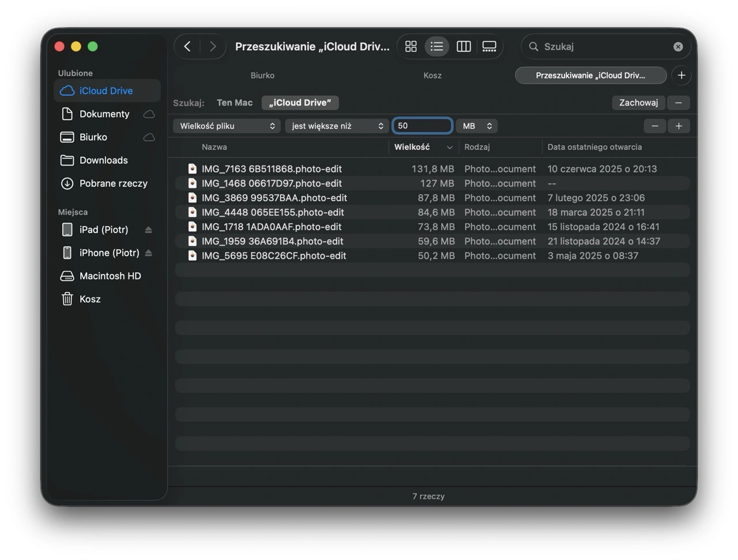Open the jest większe niż dropdown
The width and height of the screenshot is (738, 560).
pos(337,126)
